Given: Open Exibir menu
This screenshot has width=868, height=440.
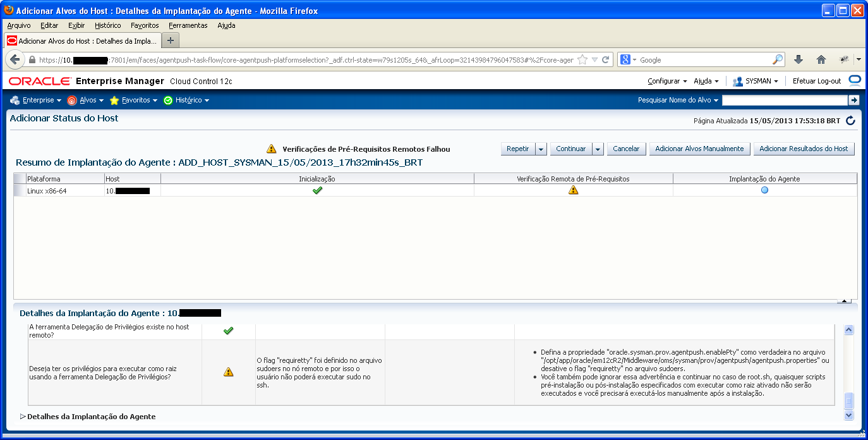Looking at the screenshot, I should pos(76,25).
